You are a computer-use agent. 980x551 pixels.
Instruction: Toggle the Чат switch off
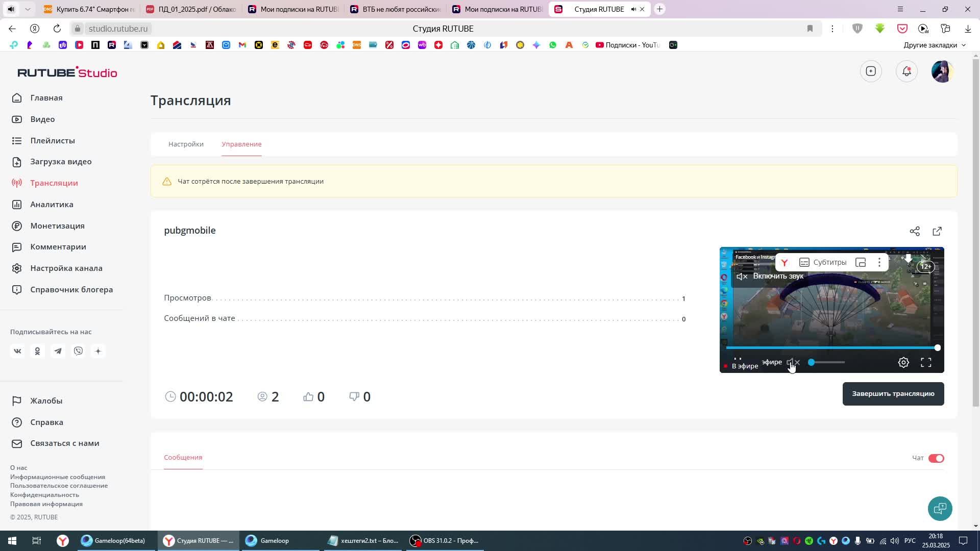936,459
